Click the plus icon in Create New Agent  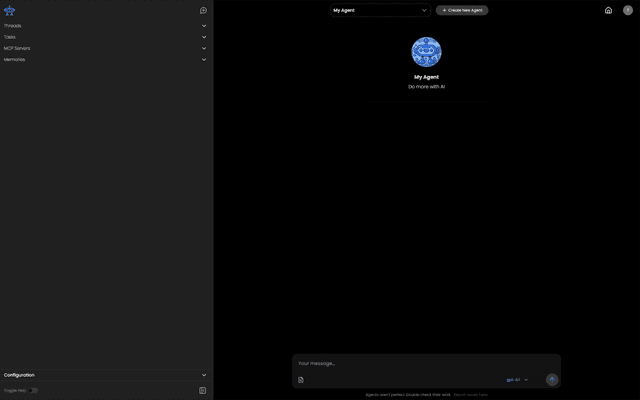(444, 10)
